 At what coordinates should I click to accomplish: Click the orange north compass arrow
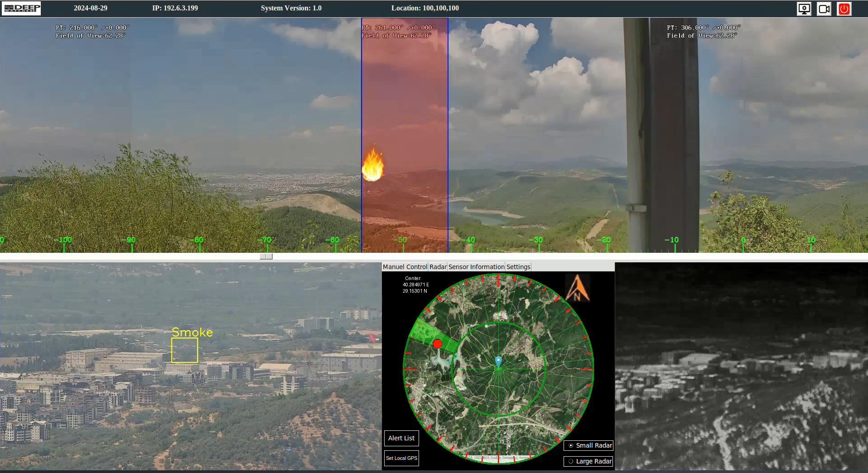click(577, 288)
